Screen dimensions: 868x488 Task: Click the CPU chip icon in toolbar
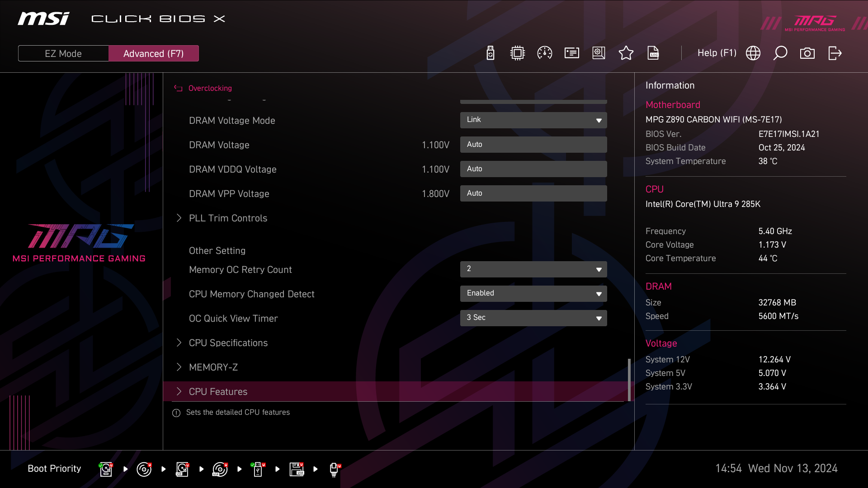(517, 53)
